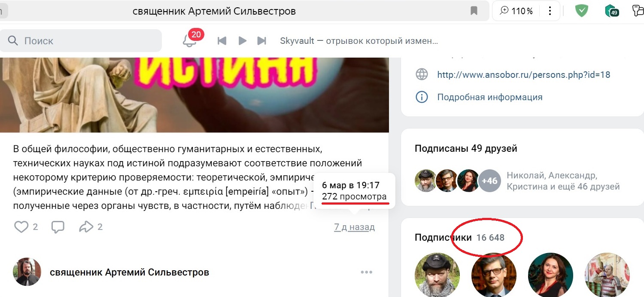The image size is (644, 297).
Task: Open the ansobor.ru persons link
Action: [523, 74]
